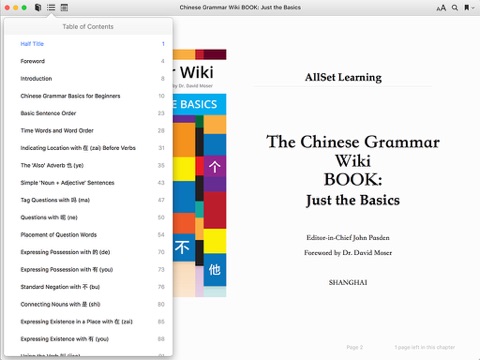Click page number 54 in contents
This screenshot has width=480, height=360.
(161, 235)
